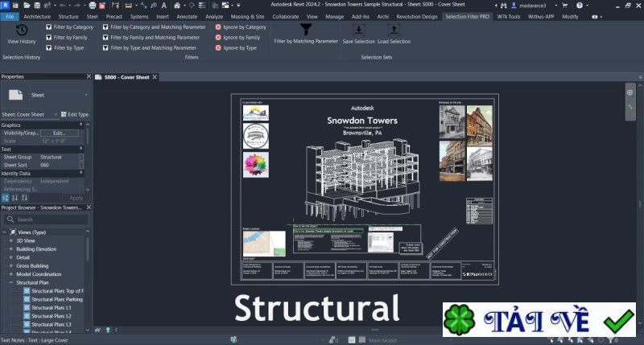Toggle the Sheet Sort property checkbox
Screen dimensions: 644x345
click(80, 165)
